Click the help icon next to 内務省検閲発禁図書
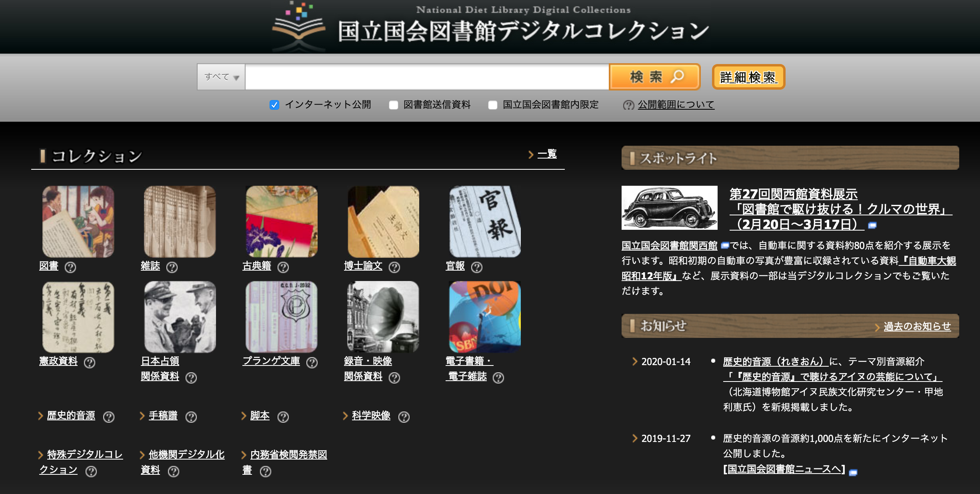Screen dimensions: 980x494 pyautogui.click(x=266, y=471)
